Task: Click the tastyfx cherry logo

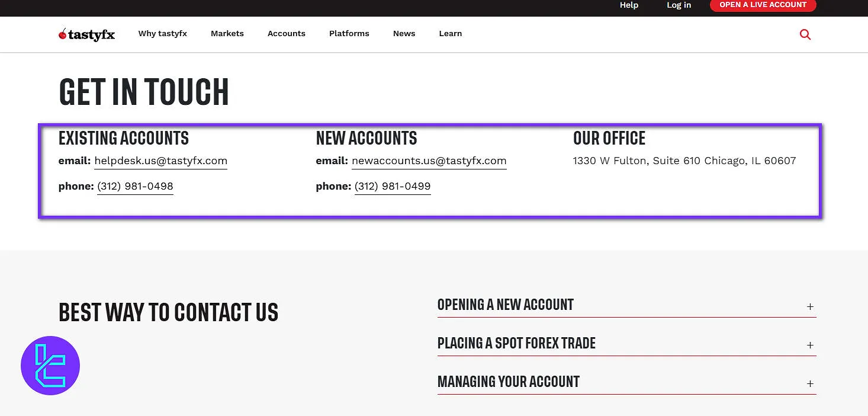Action: click(87, 34)
